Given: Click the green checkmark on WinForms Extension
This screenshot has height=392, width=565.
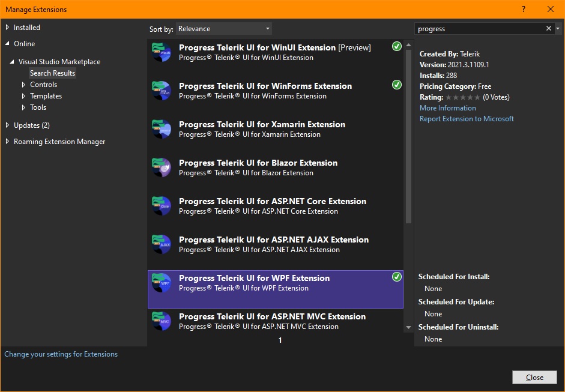Looking at the screenshot, I should 396,85.
